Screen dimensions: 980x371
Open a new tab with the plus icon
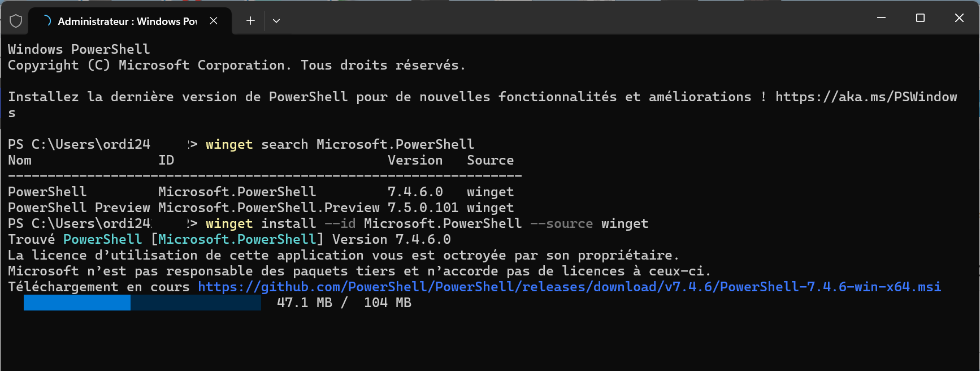pos(250,21)
